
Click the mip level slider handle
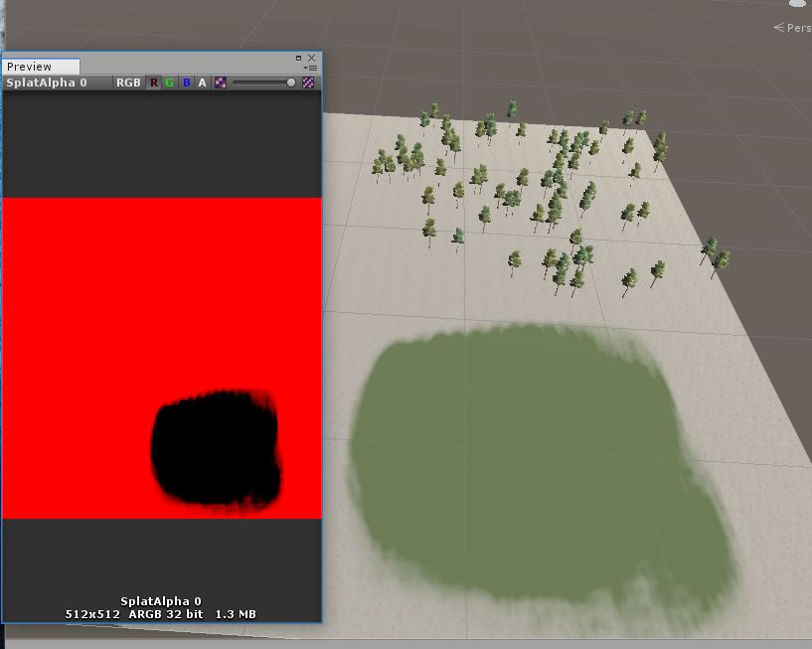289,82
